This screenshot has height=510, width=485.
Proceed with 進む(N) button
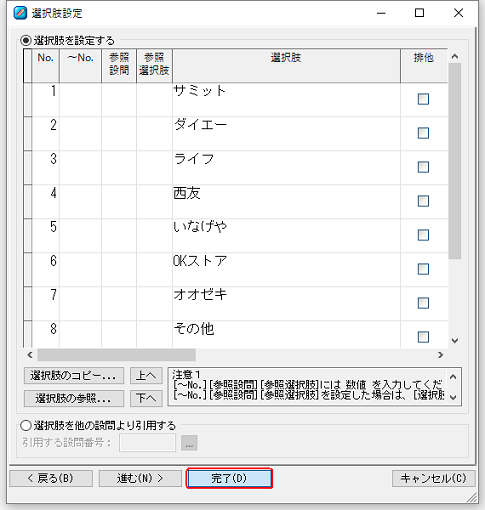(x=140, y=478)
